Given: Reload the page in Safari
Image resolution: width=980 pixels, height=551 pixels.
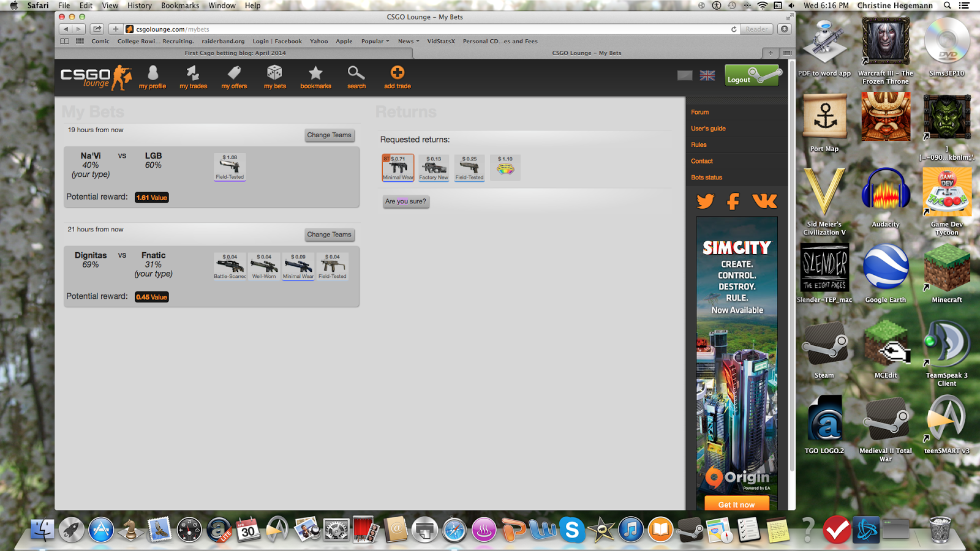Looking at the screenshot, I should pyautogui.click(x=734, y=29).
